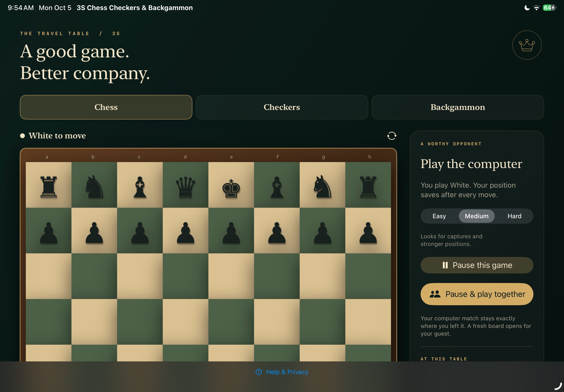
Task: Select the black pawn on h-file
Action: [368, 233]
